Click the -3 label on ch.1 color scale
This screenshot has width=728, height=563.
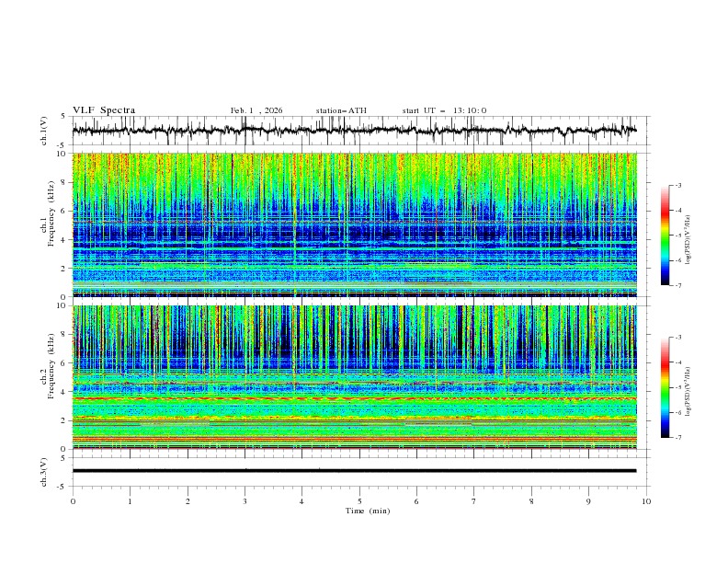pyautogui.click(x=677, y=186)
